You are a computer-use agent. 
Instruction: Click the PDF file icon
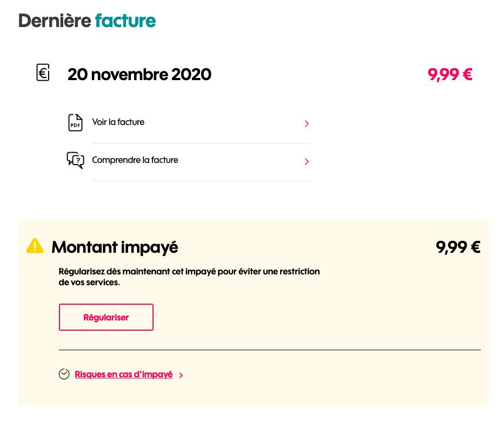coord(75,123)
